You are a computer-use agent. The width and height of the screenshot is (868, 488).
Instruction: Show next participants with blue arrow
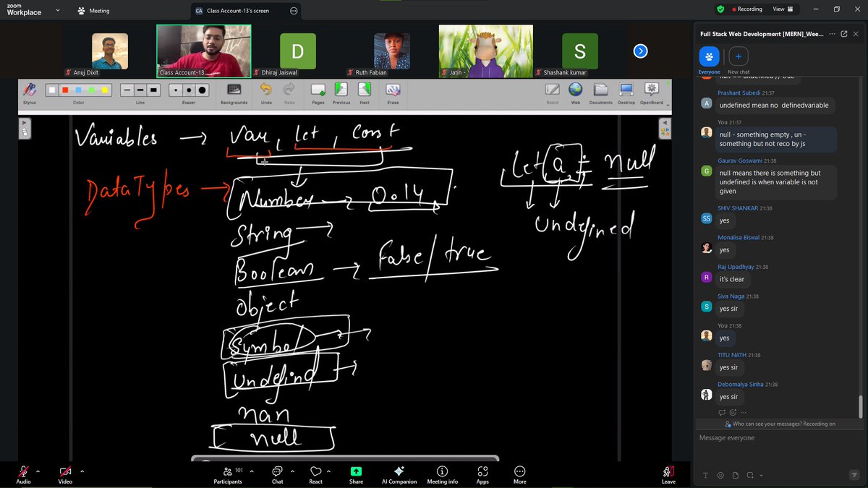640,51
